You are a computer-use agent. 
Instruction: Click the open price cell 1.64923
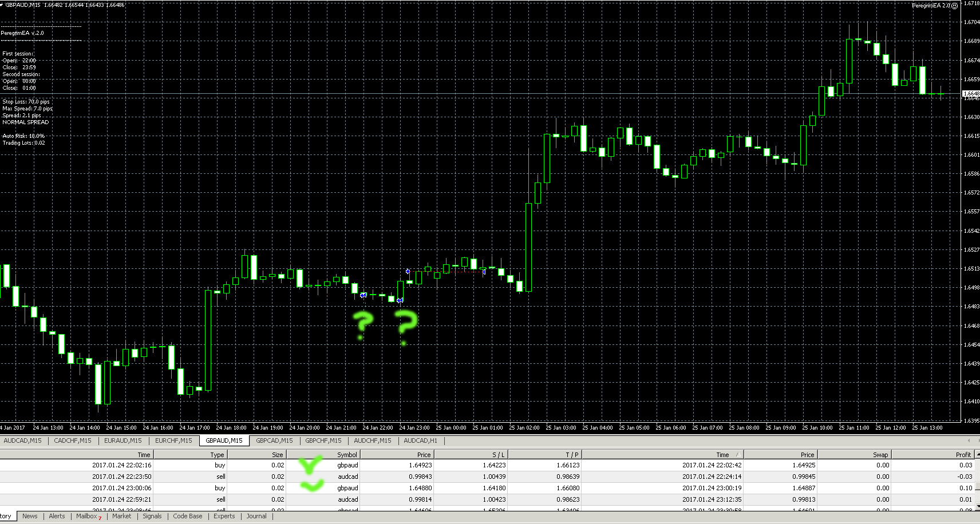coord(420,465)
